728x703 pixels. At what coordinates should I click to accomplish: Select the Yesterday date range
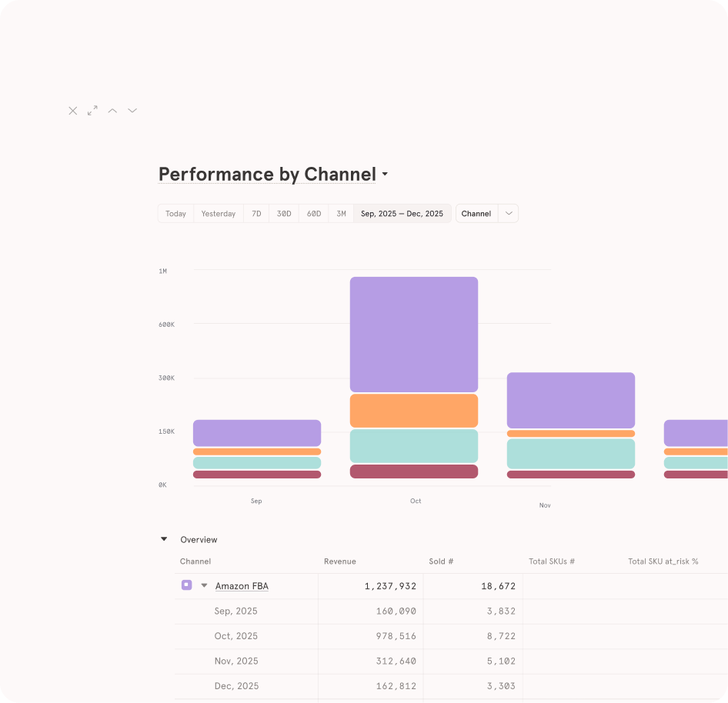point(219,213)
